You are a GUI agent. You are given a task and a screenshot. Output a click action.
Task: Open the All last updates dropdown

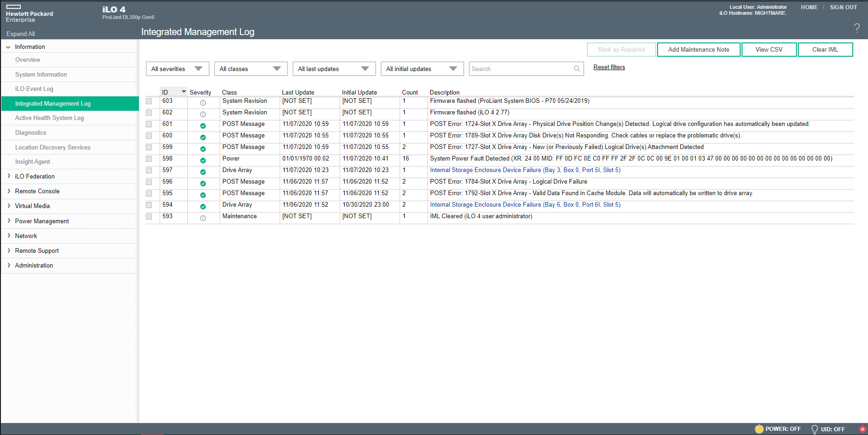(334, 69)
